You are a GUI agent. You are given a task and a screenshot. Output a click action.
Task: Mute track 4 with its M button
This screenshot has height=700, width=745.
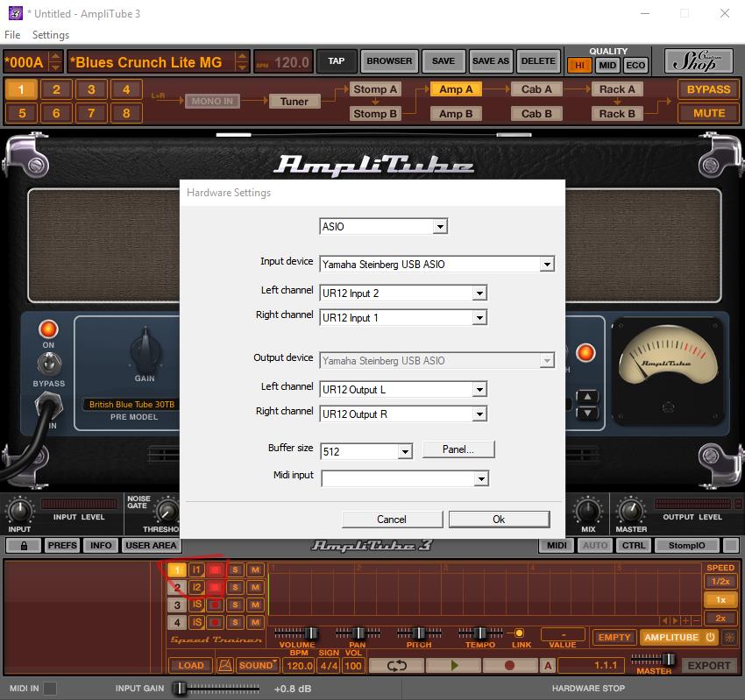255,622
